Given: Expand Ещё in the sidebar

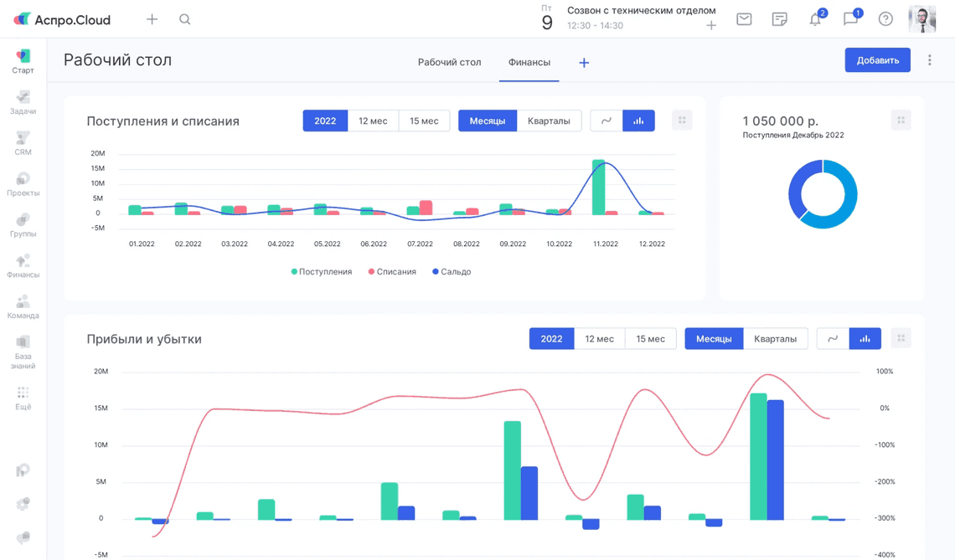Looking at the screenshot, I should (23, 398).
